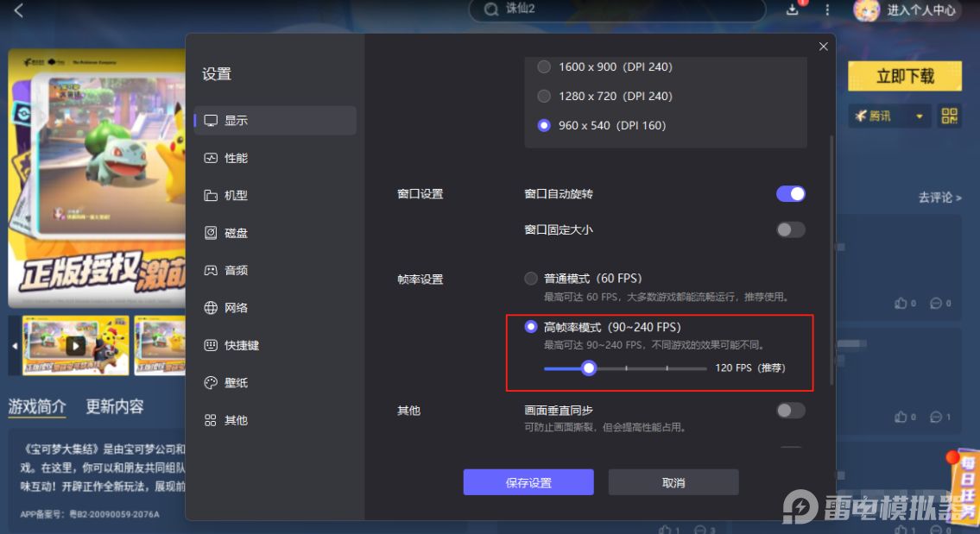Choose the 1280 x 720 resolution option
This screenshot has height=534, width=980.
544,96
